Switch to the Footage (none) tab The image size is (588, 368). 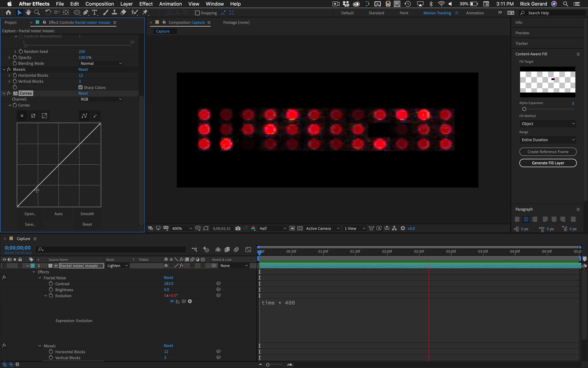[236, 22]
